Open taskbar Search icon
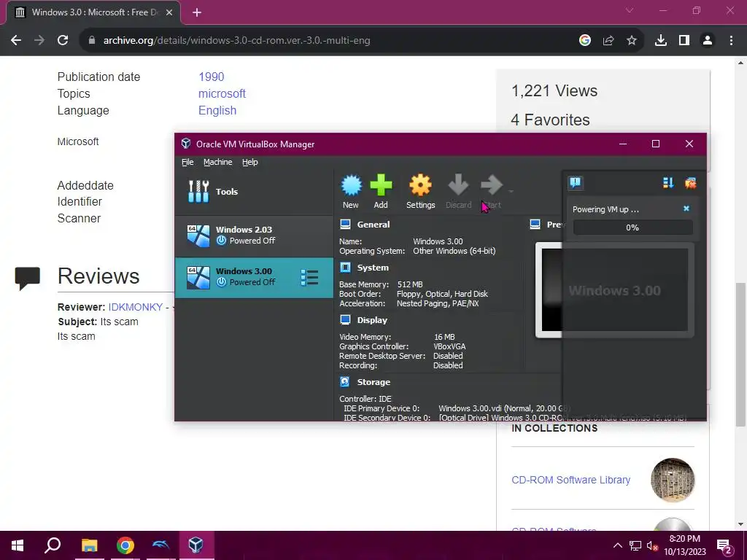Screen dimensions: 747x560 pyautogui.click(x=53, y=545)
